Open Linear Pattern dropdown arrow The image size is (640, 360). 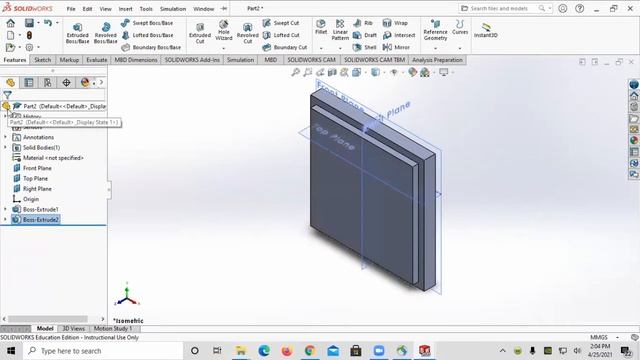click(x=340, y=48)
